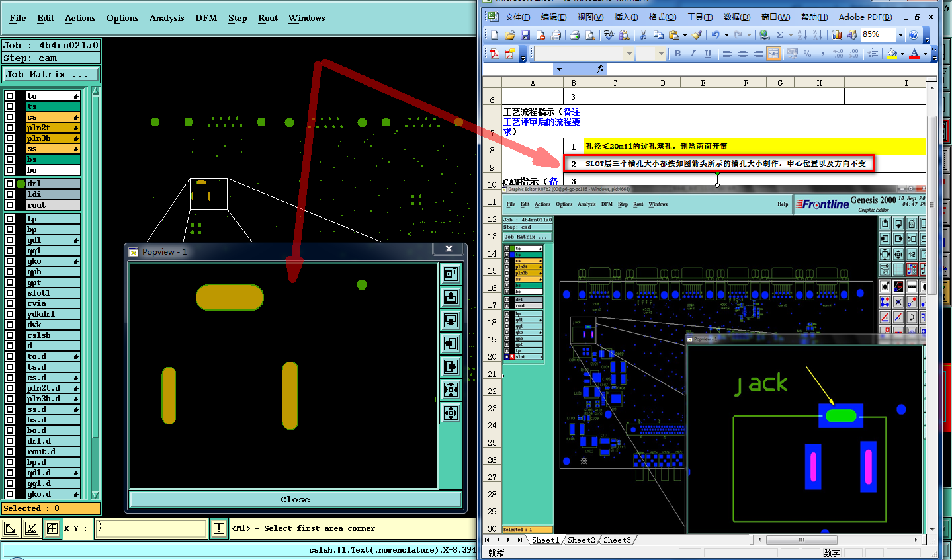The height and width of the screenshot is (560, 952).
Task: Toggle the checkbox for layer to
Action: (x=10, y=96)
